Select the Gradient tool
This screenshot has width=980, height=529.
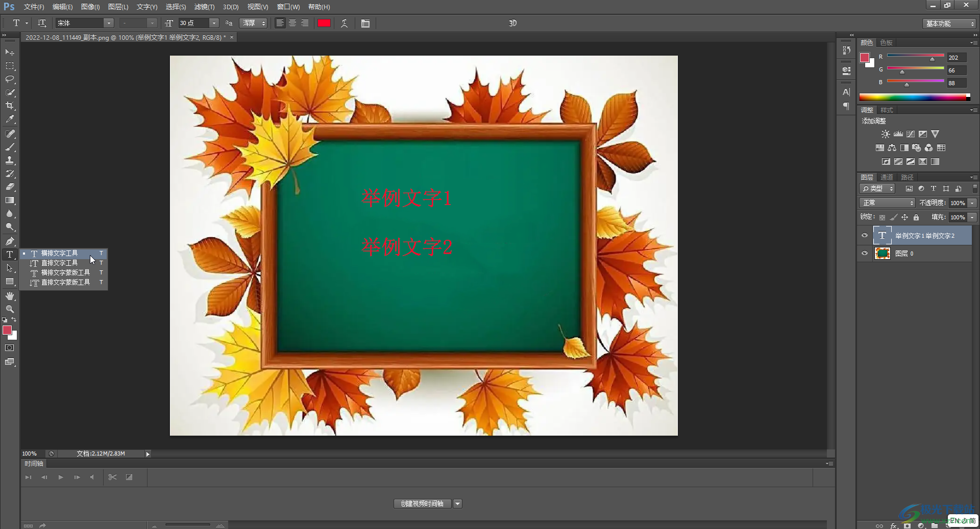[x=10, y=200]
